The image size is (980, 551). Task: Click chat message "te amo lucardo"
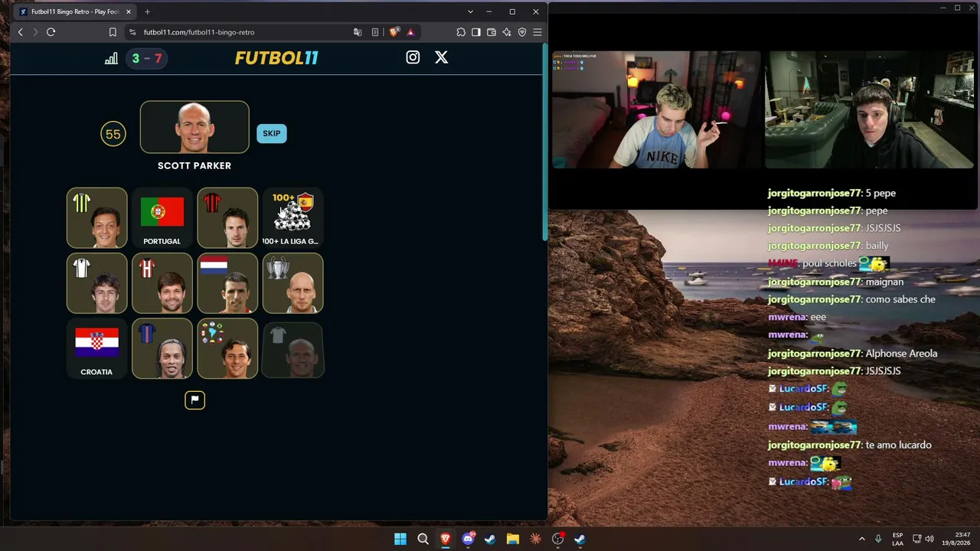click(x=898, y=445)
